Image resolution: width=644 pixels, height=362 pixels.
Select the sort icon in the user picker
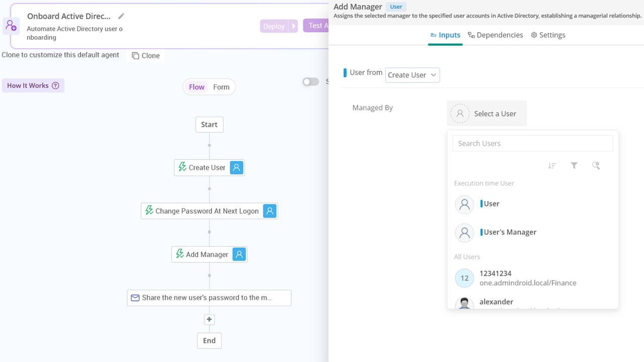[x=552, y=165]
